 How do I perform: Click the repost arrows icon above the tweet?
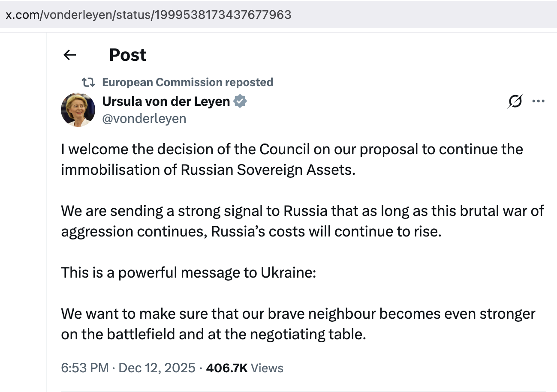click(89, 82)
